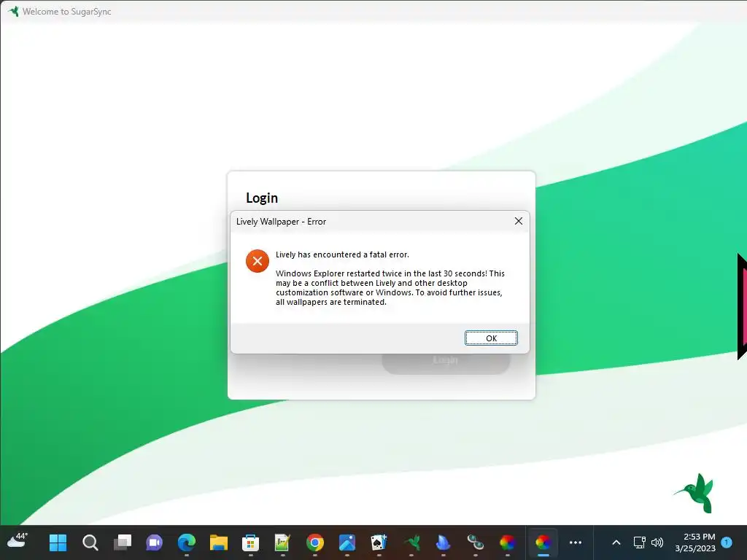This screenshot has height=560, width=747.
Task: Open Task View from the taskbar
Action: (x=123, y=542)
